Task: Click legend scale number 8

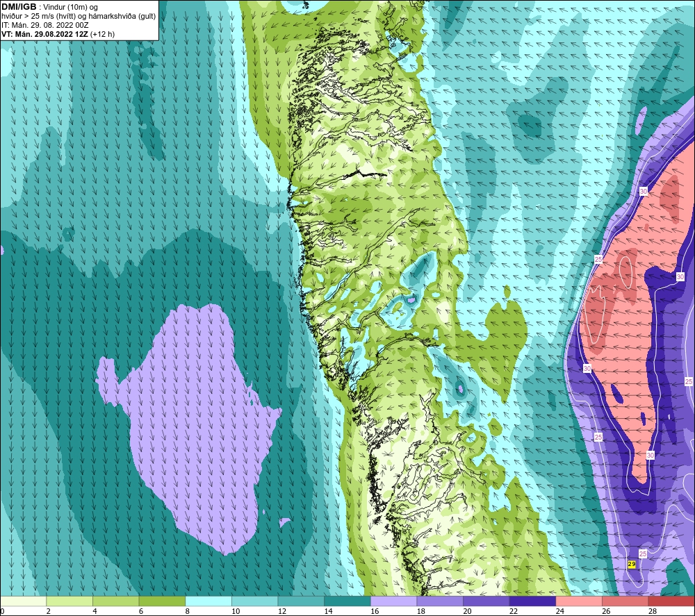Action: [188, 612]
